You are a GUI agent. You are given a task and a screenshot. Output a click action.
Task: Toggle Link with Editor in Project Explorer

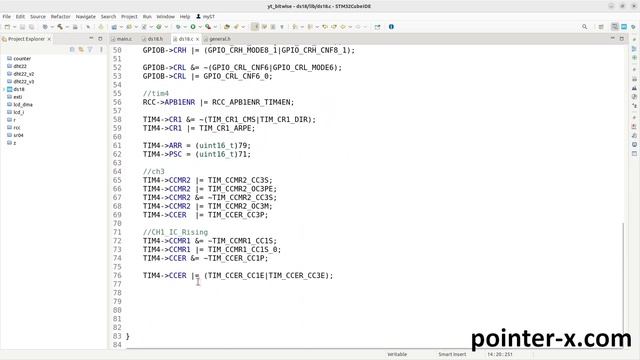click(x=81, y=49)
